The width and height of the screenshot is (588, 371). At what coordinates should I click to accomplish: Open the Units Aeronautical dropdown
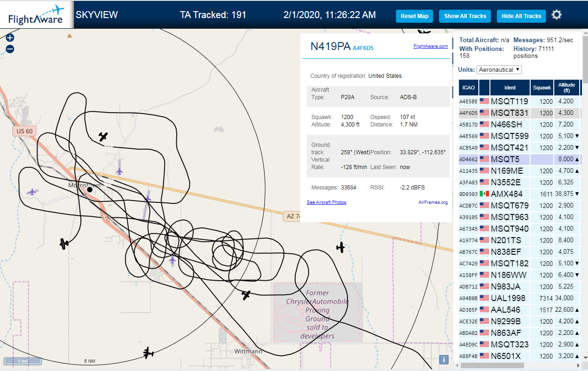(499, 69)
